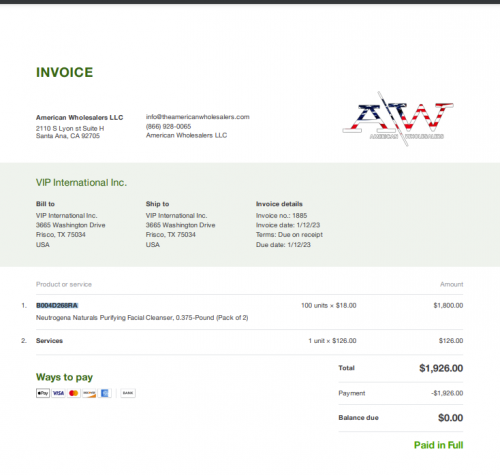This screenshot has width=500, height=475.
Task: Click the Mastercard icon
Action: [74, 393]
